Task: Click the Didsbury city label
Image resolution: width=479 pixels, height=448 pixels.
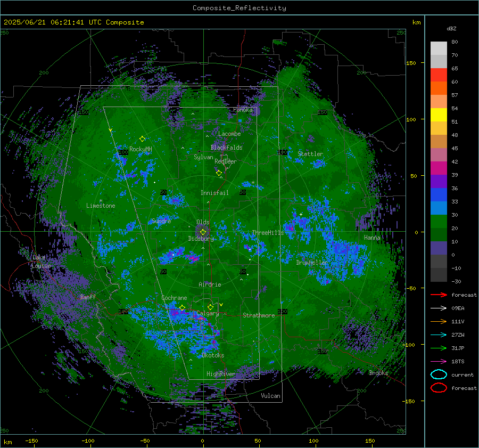Action: [201, 239]
